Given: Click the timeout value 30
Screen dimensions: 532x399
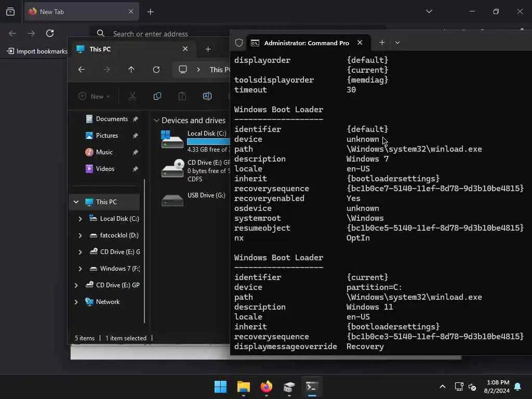Looking at the screenshot, I should 351,90.
